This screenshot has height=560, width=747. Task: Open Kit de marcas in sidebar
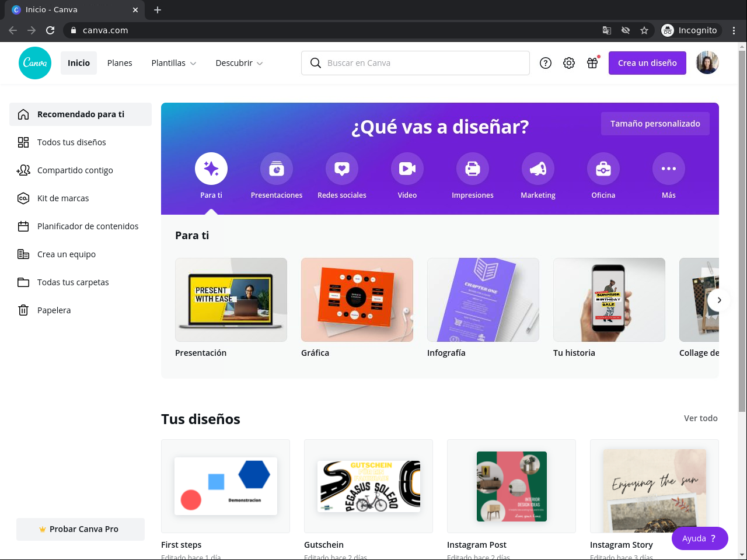point(81,198)
